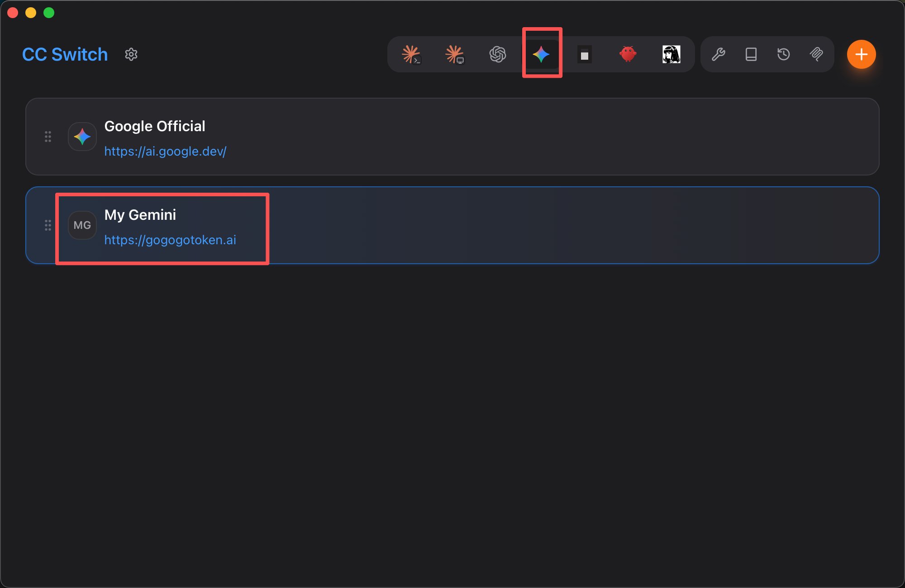Maximize the window with the green button
905x588 pixels.
pos(49,13)
